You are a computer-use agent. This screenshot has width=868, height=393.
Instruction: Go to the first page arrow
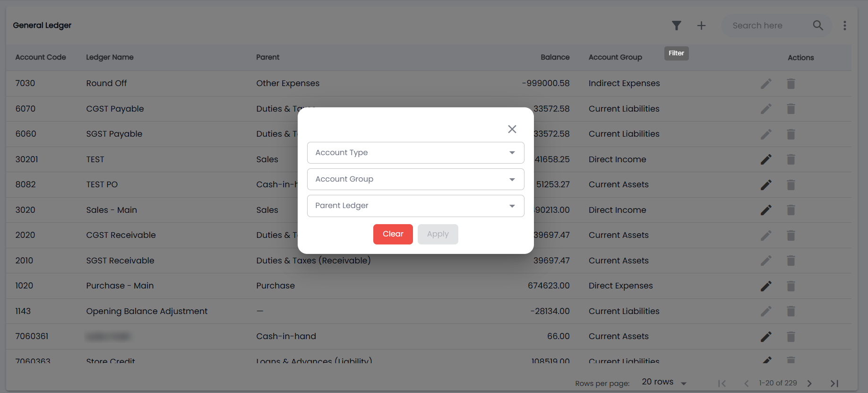pos(722,384)
